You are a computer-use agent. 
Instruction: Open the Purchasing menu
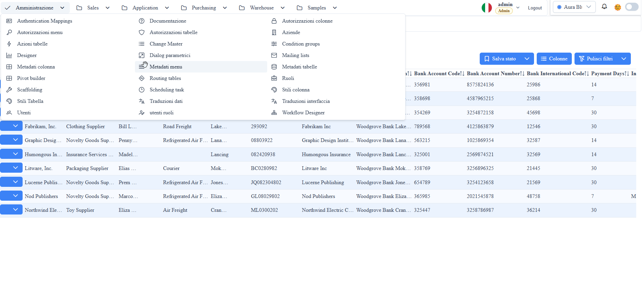204,8
